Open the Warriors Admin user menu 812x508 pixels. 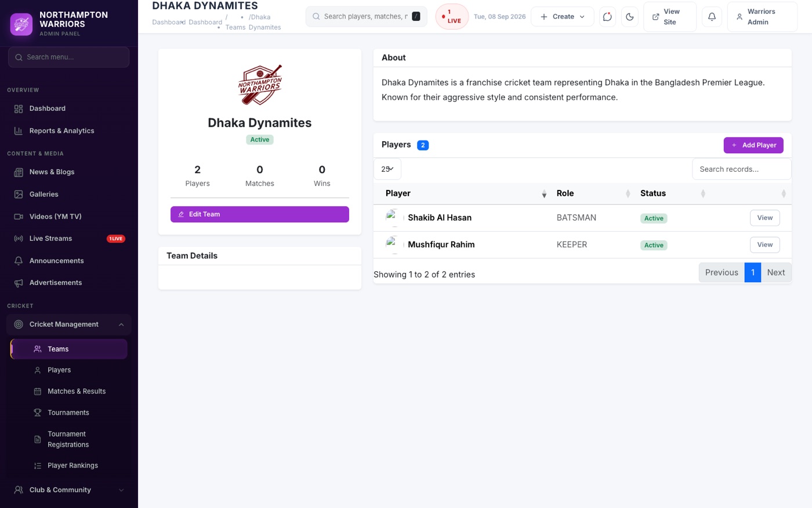(762, 17)
